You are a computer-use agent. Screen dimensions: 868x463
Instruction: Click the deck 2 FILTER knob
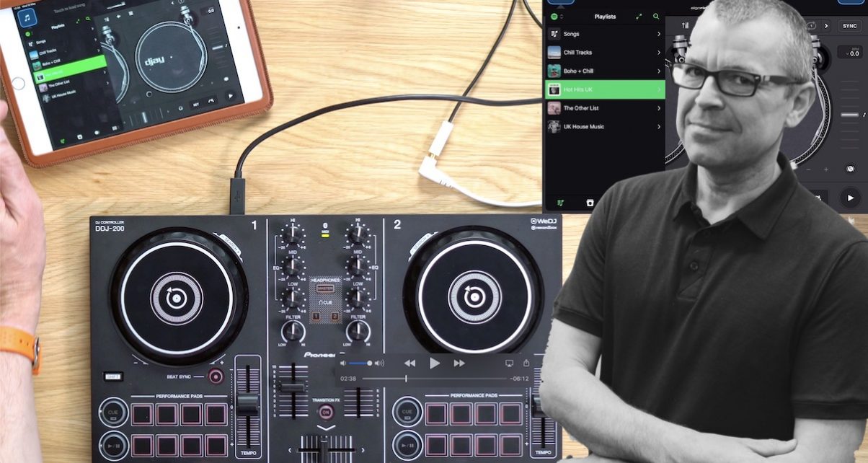[x=358, y=331]
